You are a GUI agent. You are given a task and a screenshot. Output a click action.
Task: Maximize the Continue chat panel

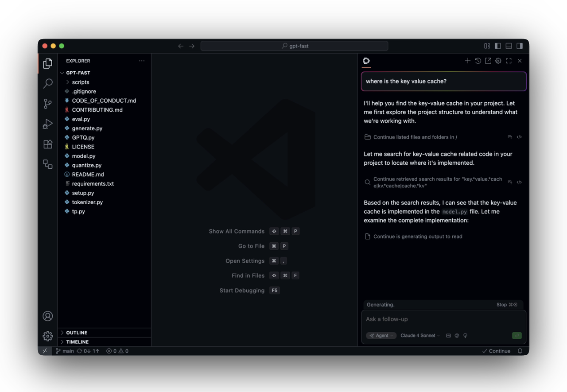pos(509,61)
